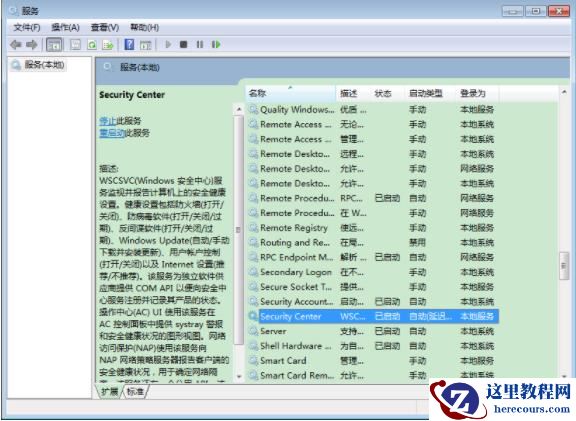Select the RPC Endpoint M... service row
576x421 pixels.
373,257
